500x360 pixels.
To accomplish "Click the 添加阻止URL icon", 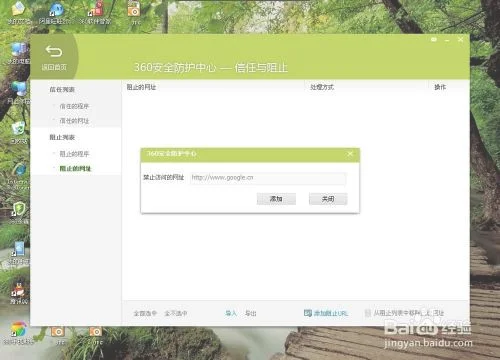I will (308, 313).
